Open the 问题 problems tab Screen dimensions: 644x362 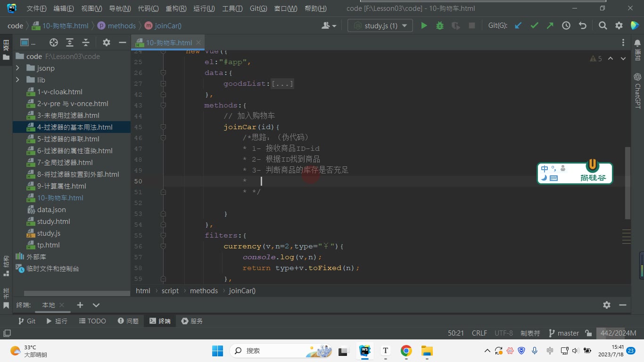(x=128, y=321)
